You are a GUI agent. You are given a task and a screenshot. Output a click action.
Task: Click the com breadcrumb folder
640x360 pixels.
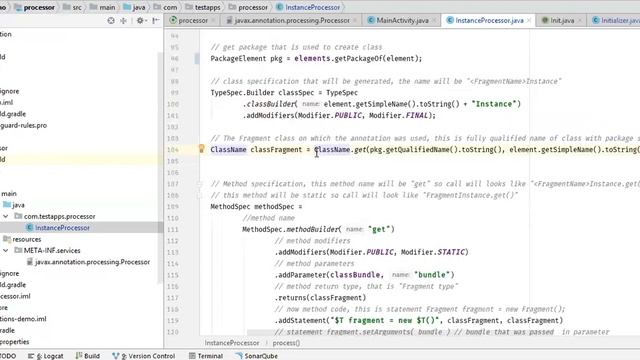coord(165,7)
